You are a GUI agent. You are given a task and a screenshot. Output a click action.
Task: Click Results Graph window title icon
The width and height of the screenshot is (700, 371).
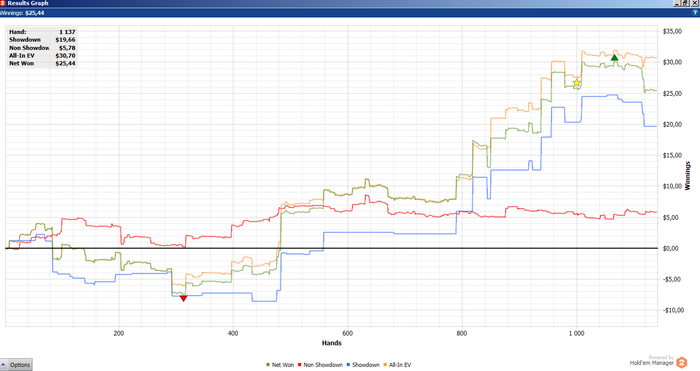click(3, 3)
